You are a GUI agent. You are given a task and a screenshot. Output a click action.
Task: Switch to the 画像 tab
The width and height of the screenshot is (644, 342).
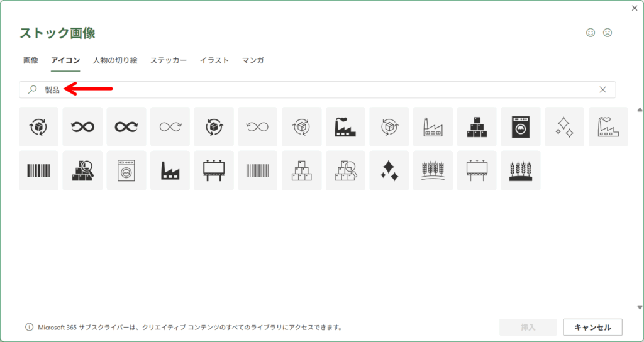click(31, 60)
